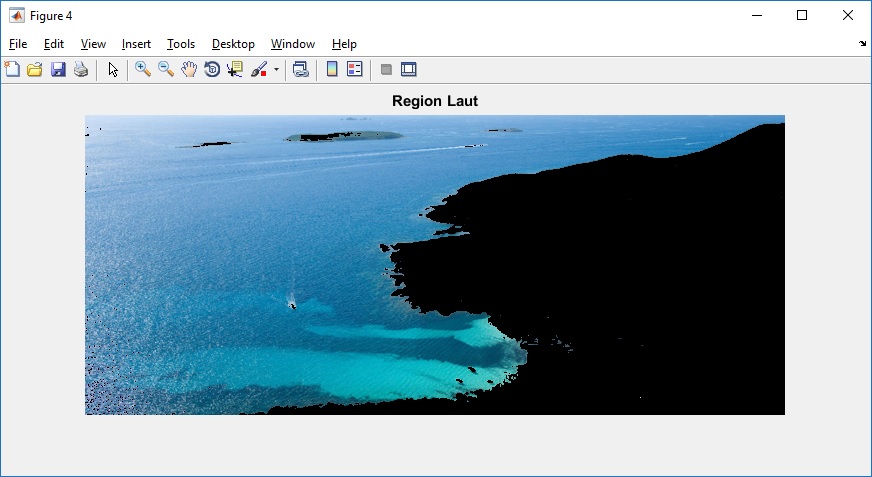Save the figure using the floppy disk icon
Image resolution: width=872 pixels, height=477 pixels.
[58, 69]
